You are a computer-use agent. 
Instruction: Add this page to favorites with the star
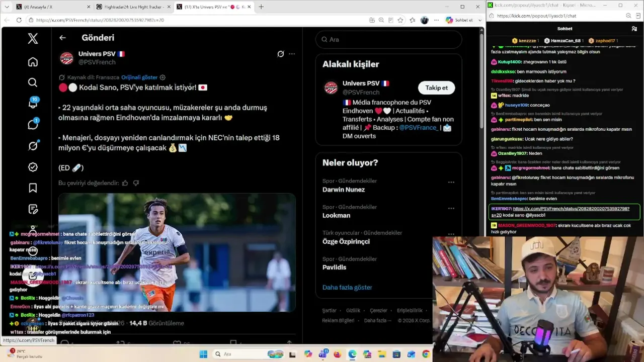(400, 20)
